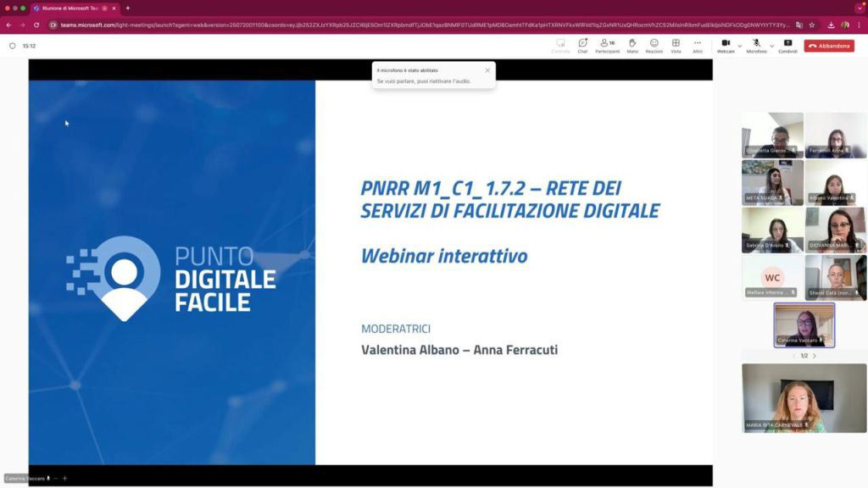Viewport: 868px width, 488px height.
Task: Open the Vista layout options
Action: point(676,44)
